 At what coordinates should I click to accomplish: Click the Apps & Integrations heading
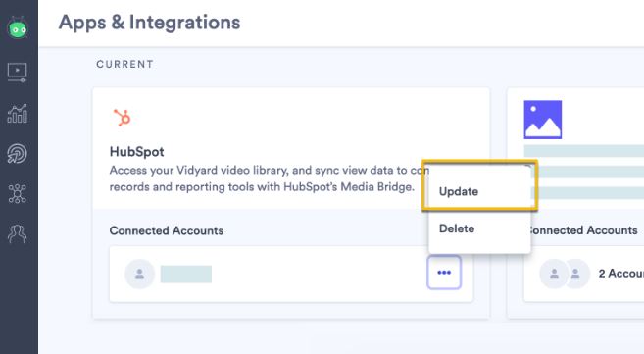(x=150, y=23)
